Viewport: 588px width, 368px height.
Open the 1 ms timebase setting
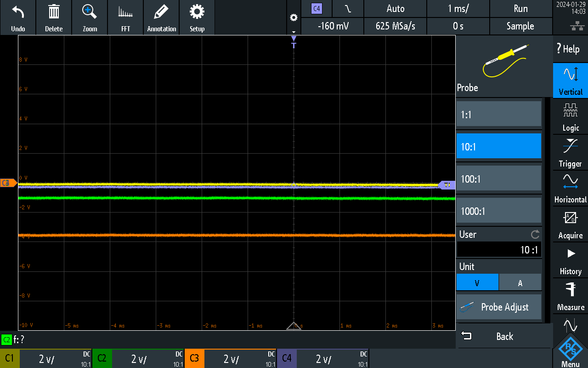[458, 8]
